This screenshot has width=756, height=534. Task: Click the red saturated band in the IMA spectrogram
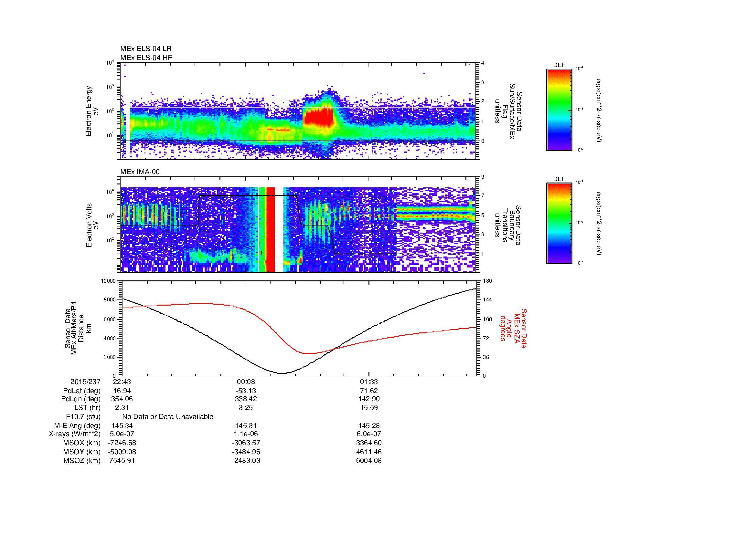270,230
